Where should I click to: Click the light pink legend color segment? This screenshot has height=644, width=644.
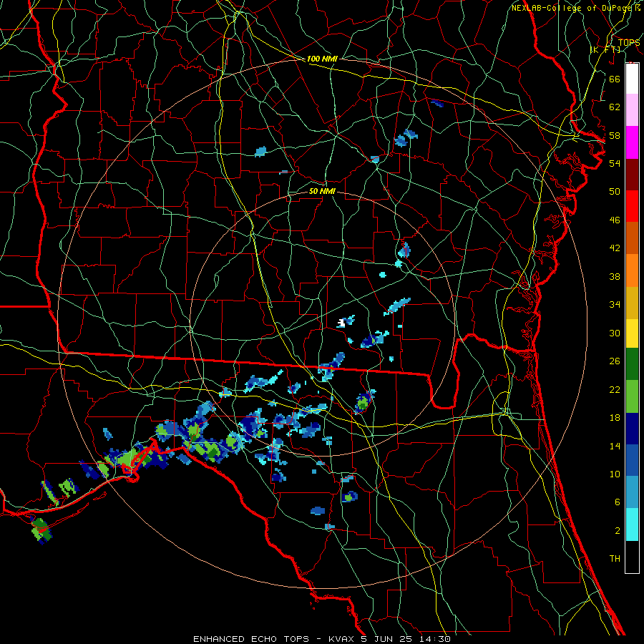632,110
